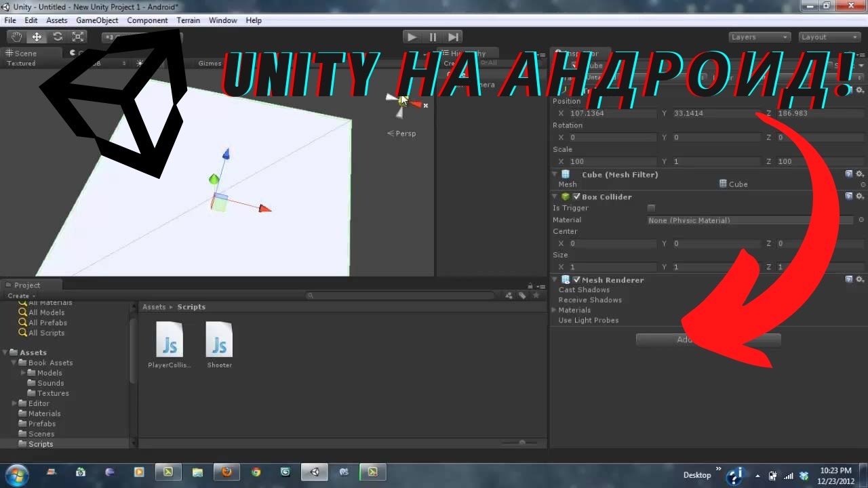Select the Sounds folder

tap(50, 383)
